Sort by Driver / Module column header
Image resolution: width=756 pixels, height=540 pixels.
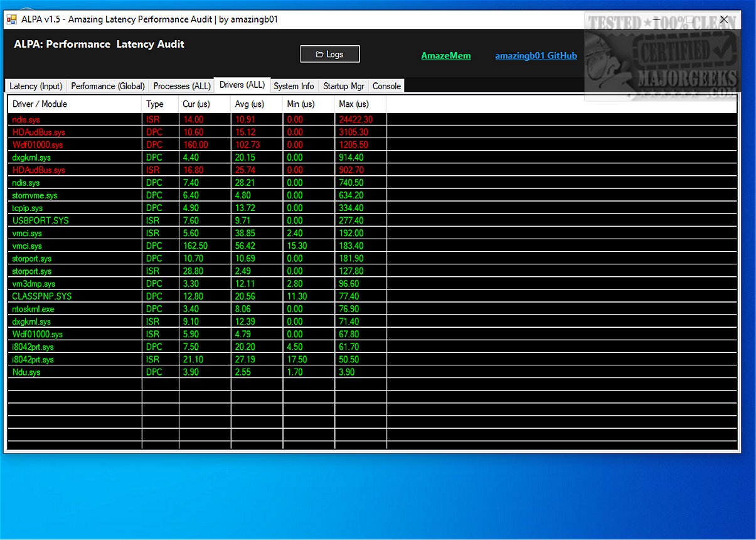click(x=75, y=104)
